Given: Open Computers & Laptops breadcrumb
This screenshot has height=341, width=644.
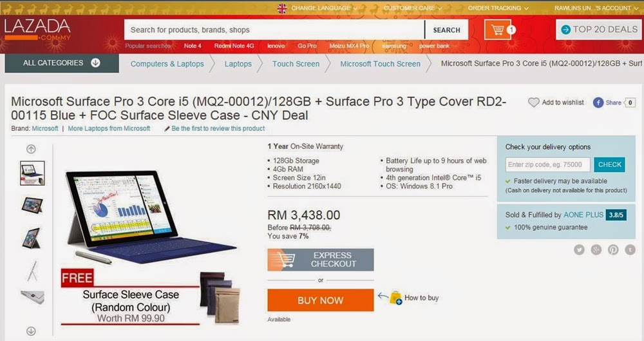Looking at the screenshot, I should pos(167,64).
